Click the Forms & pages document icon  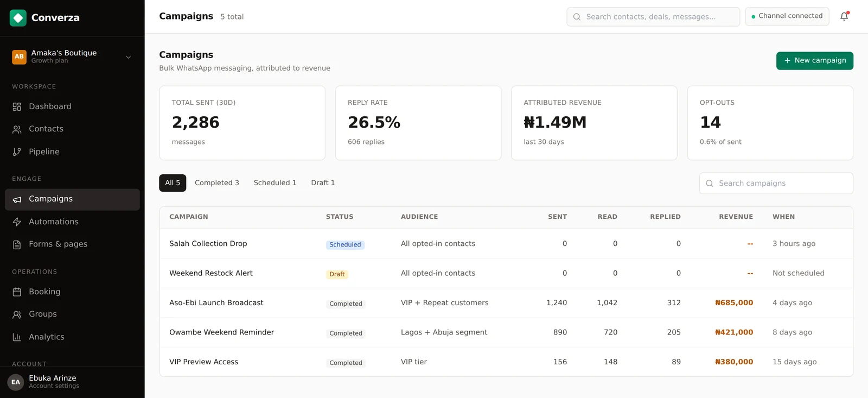[x=17, y=244]
